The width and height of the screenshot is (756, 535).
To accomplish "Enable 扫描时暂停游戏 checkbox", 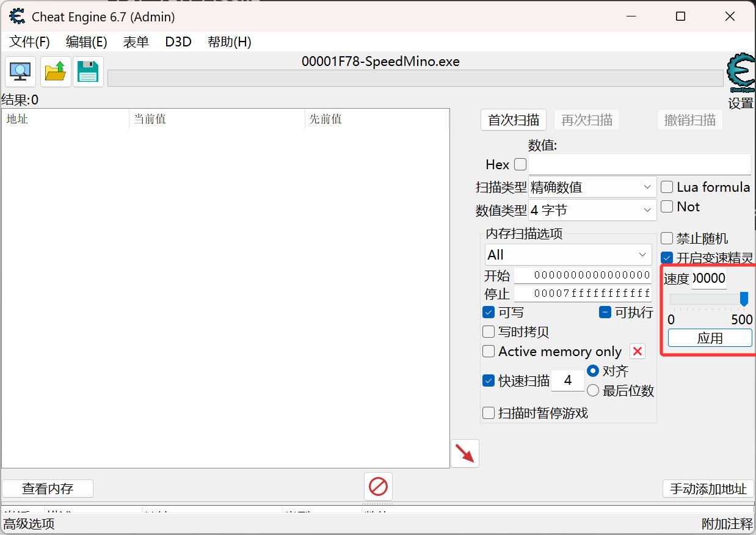I will click(x=489, y=413).
